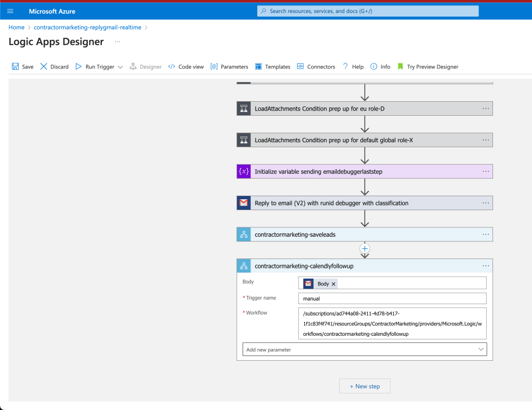Expand the LoadAttachments default global role-X step
Viewport: 532px width, 410px height.
pos(365,140)
